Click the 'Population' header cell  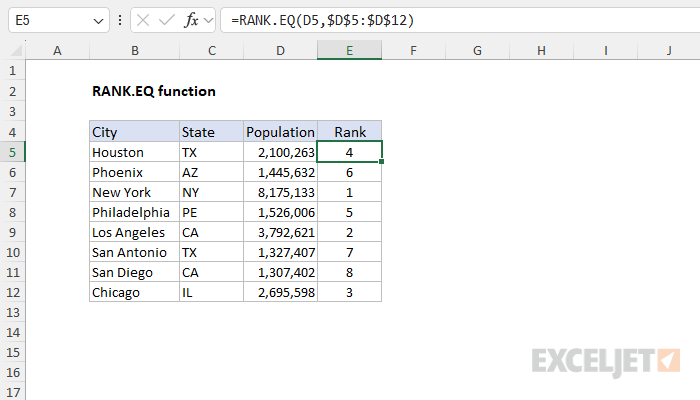tap(280, 132)
